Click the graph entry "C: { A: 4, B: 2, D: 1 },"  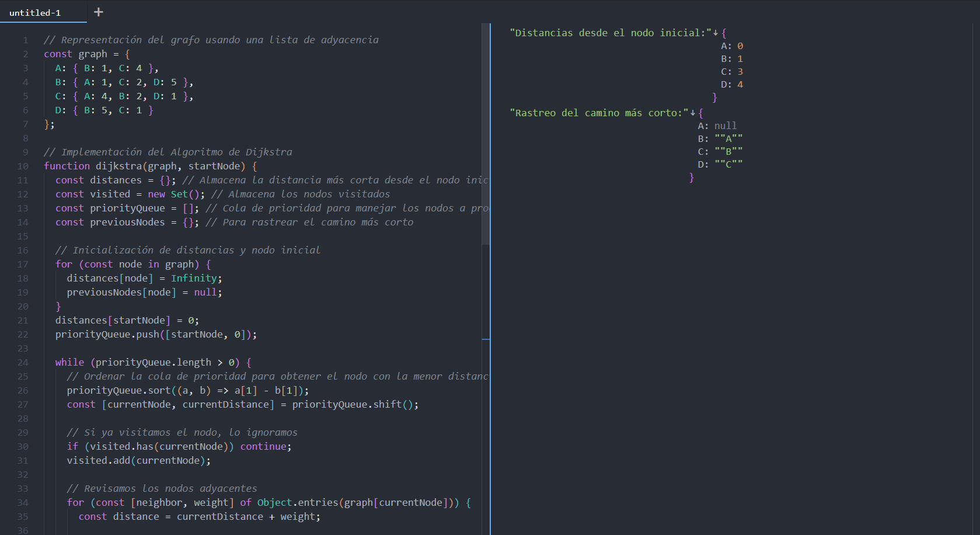(x=124, y=96)
